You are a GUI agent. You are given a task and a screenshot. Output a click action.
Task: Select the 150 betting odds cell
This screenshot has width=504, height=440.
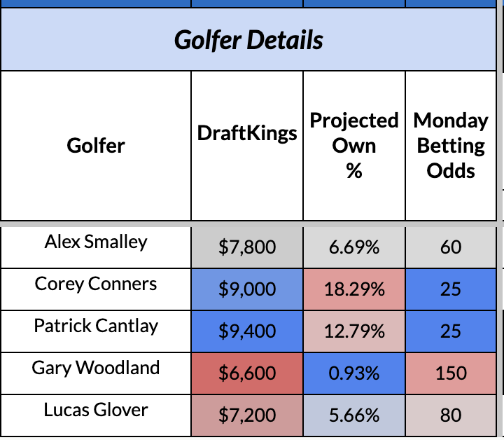coord(451,373)
